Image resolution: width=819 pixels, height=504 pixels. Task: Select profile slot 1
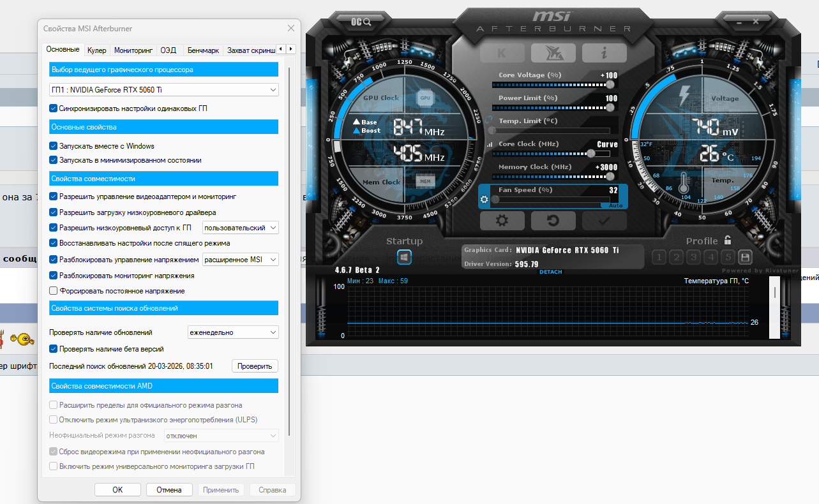pos(659,257)
